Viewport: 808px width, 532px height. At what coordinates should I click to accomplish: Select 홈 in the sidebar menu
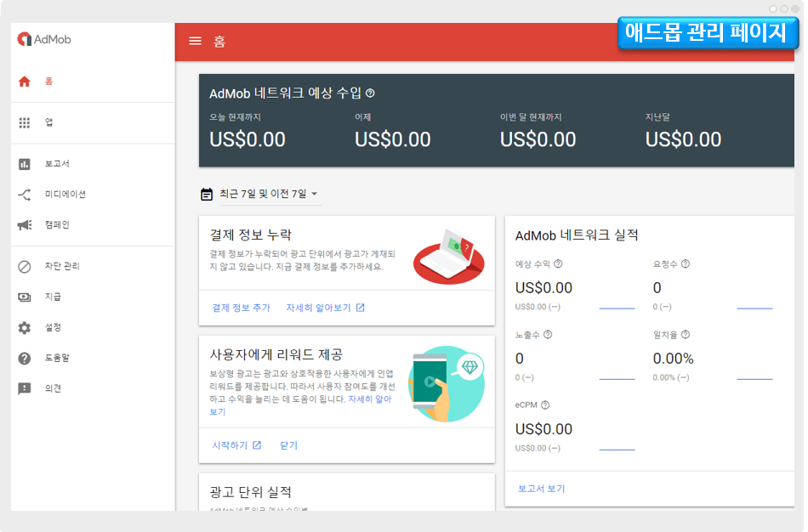coord(48,82)
